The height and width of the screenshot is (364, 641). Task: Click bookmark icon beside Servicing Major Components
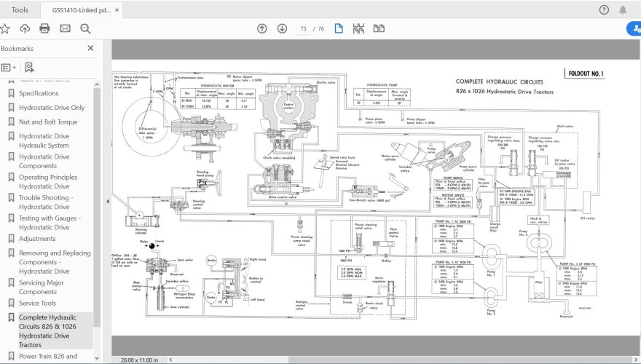(x=12, y=282)
